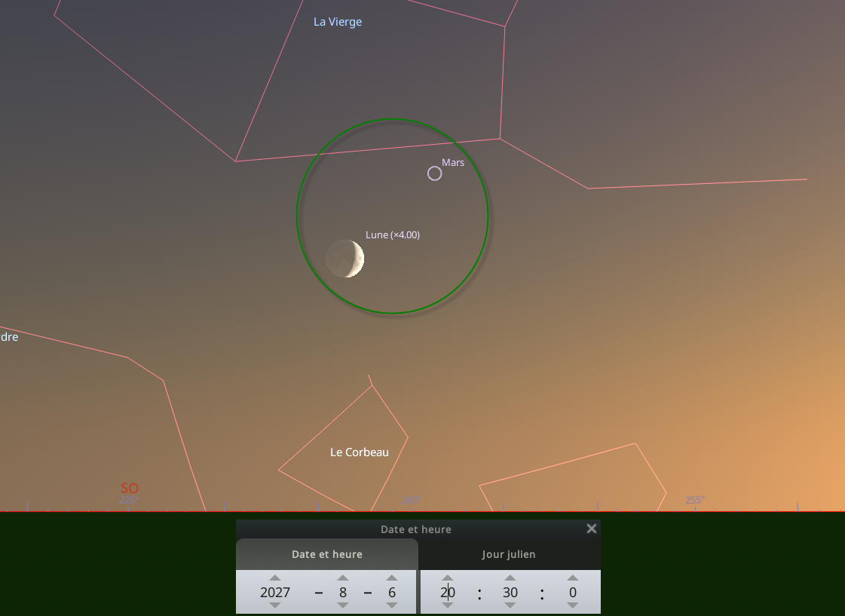Viewport: 845px width, 616px height.
Task: Decrease the minutes value 30
Action: [510, 605]
